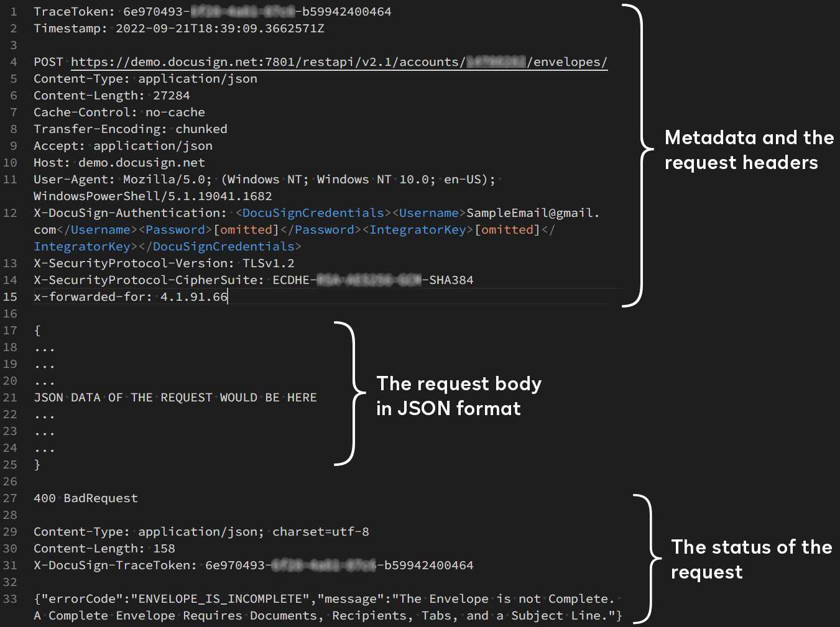Select the status of the request annotation
Screen dimensions: 840x627
752,559
